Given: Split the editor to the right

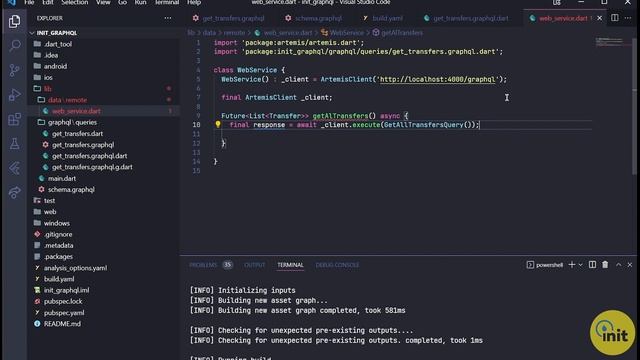Looking at the screenshot, I should [x=614, y=18].
